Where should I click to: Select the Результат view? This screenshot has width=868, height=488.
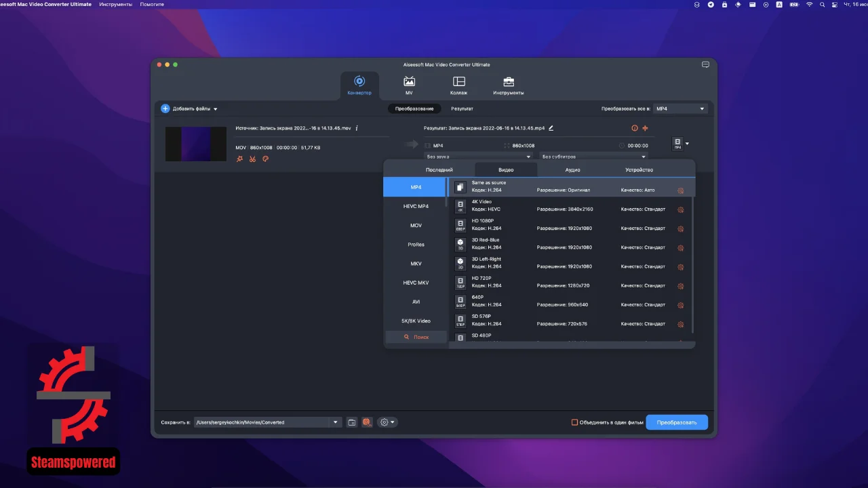click(x=462, y=108)
